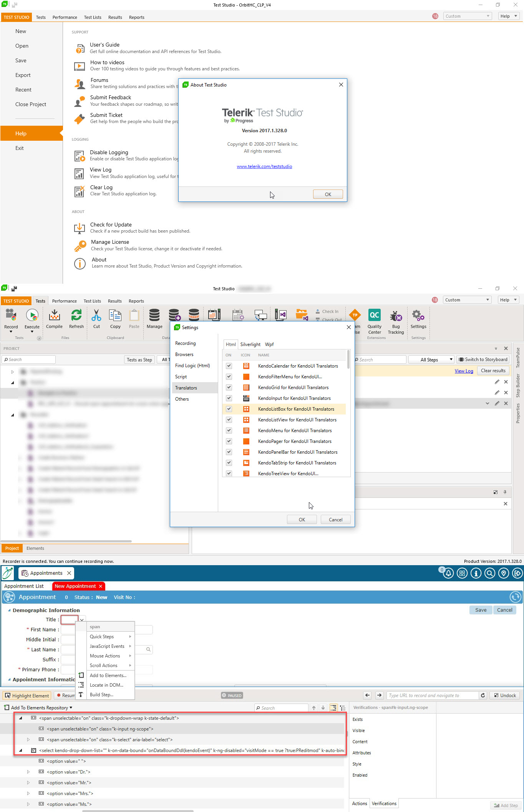Click the Record icon in the ribbon

click(x=11, y=316)
